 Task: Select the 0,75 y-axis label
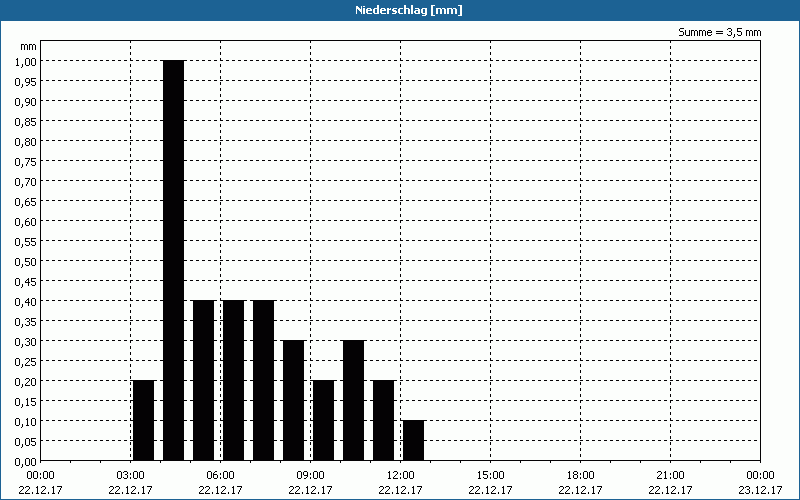click(x=26, y=161)
